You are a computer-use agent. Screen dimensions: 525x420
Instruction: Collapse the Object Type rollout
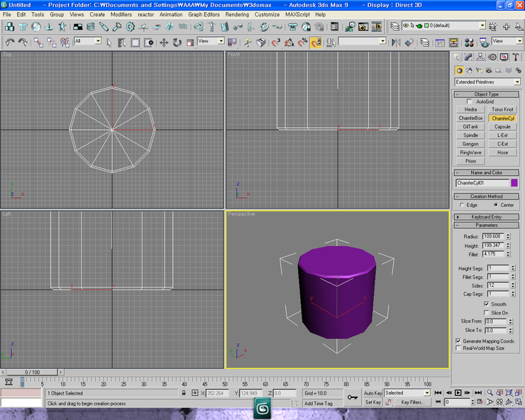point(487,94)
